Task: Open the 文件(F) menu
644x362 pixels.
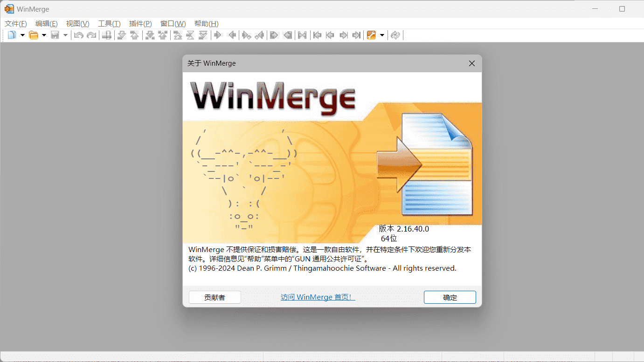Action: pyautogui.click(x=16, y=24)
